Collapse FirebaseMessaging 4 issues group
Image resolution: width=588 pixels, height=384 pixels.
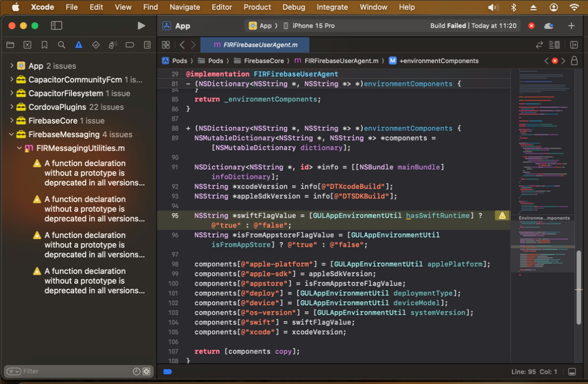pos(11,134)
